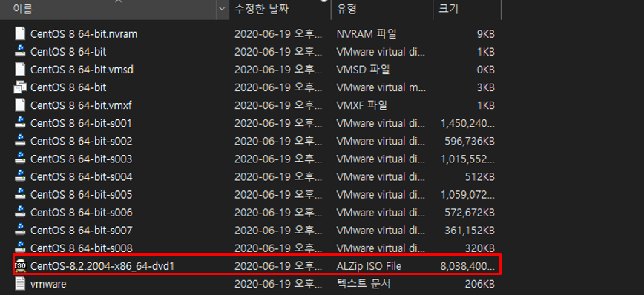Image resolution: width=644 pixels, height=295 pixels.
Task: Sort by the 유형 column header
Action: [382, 9]
